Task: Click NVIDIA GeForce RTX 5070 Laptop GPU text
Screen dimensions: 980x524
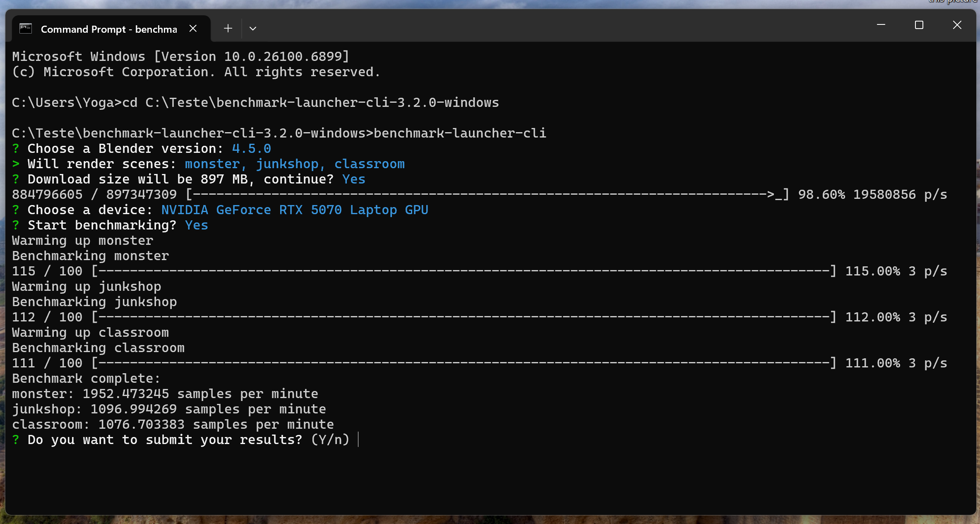Action: click(294, 210)
